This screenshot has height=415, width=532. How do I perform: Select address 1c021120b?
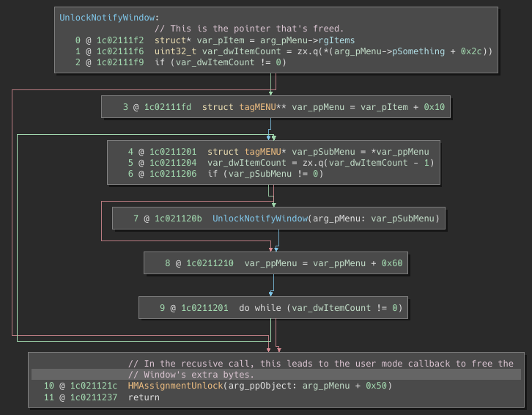click(178, 218)
